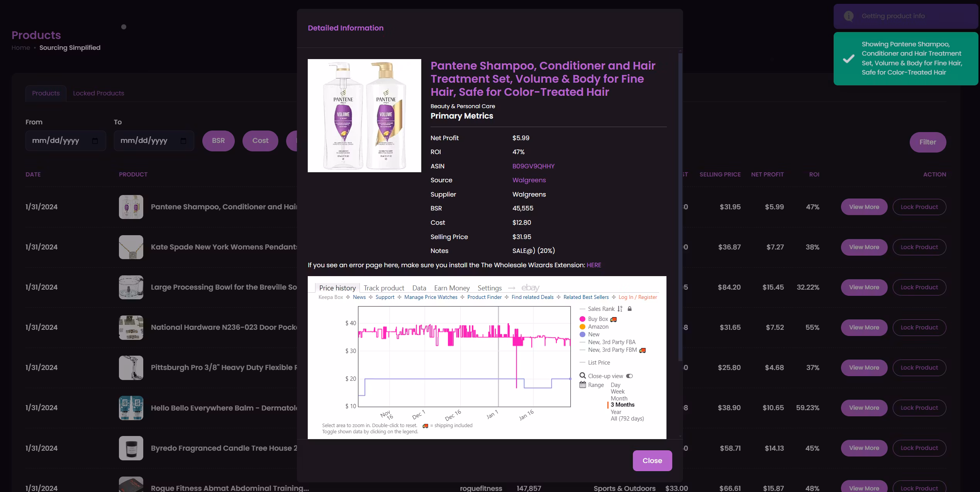980x492 pixels.
Task: Click the dialog vertical scrollbar
Action: pyautogui.click(x=680, y=207)
